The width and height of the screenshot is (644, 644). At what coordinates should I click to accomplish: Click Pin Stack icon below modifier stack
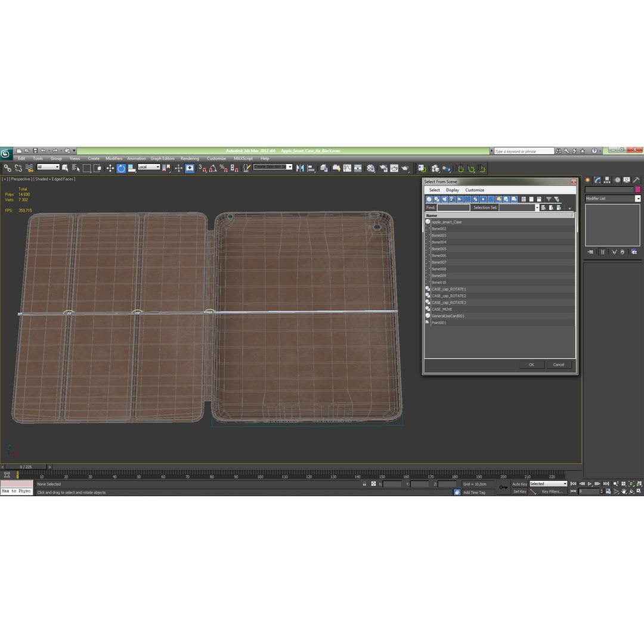(x=590, y=252)
